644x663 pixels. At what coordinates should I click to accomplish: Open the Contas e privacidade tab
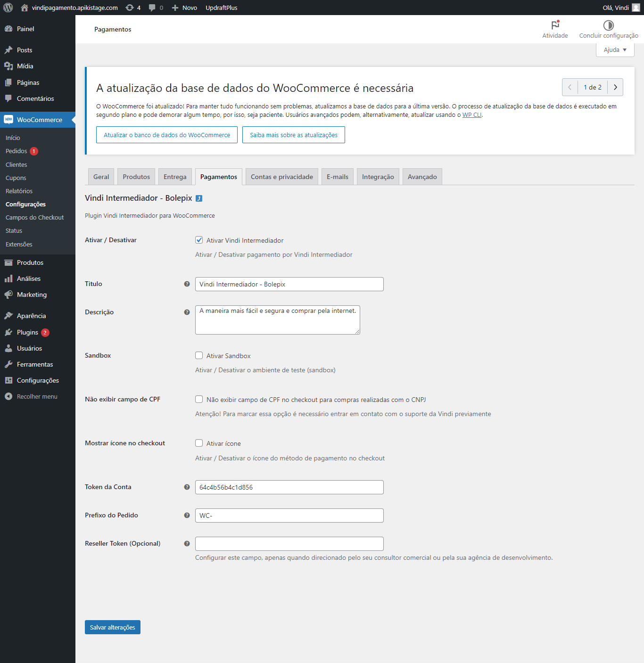282,177
